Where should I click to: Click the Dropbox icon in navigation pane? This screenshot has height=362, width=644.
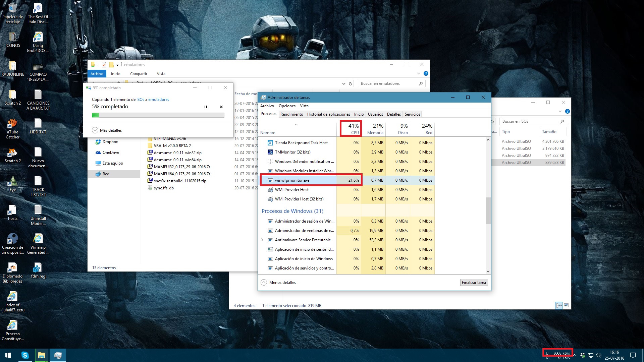(98, 142)
